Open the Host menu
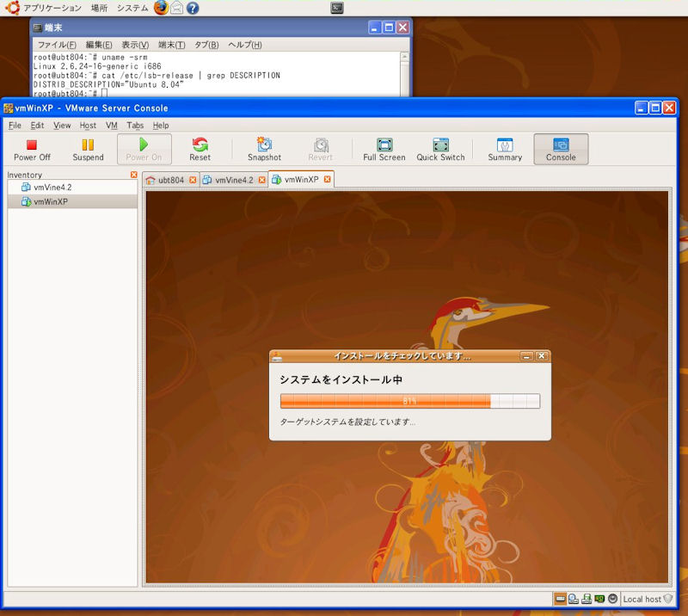Image resolution: width=688 pixels, height=616 pixels. click(88, 126)
